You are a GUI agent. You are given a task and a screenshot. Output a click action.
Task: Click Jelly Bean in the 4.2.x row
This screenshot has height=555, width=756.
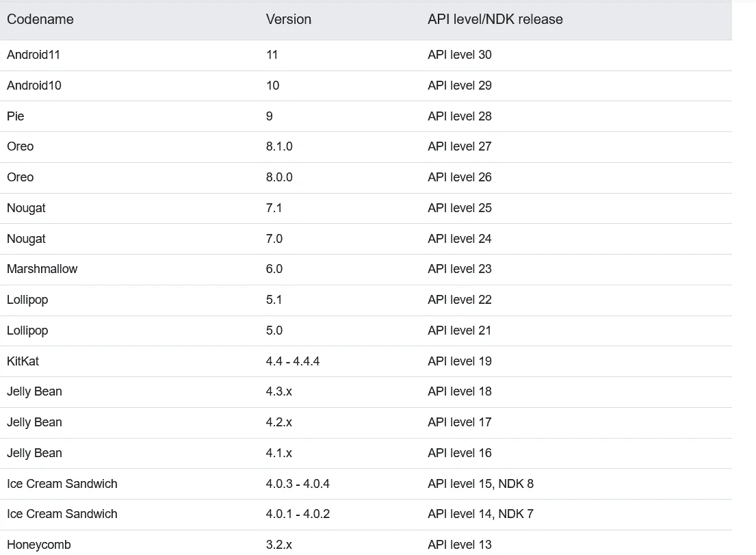tap(34, 422)
